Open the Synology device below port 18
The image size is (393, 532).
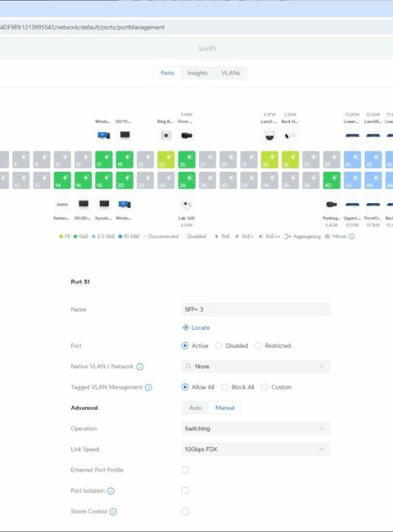point(104,204)
